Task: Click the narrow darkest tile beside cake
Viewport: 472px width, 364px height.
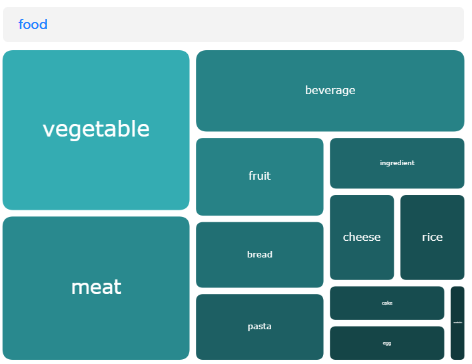Action: point(458,323)
